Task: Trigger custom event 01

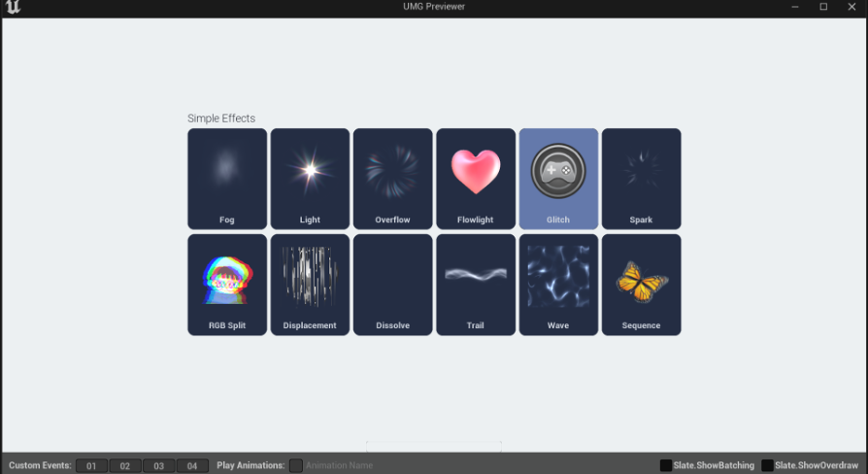Action: tap(91, 465)
